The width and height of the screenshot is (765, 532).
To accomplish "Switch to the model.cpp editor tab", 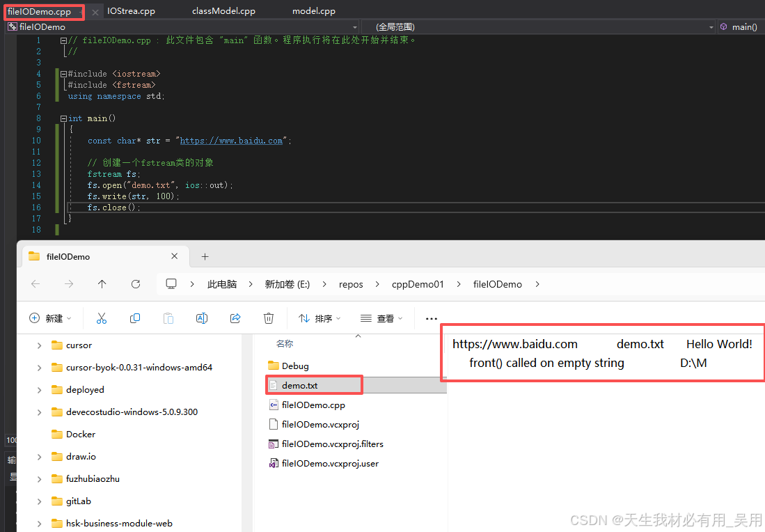I will tap(314, 10).
